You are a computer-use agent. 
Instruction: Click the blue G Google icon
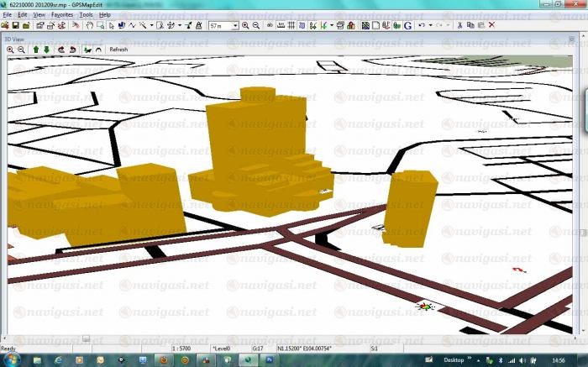pyautogui.click(x=407, y=25)
